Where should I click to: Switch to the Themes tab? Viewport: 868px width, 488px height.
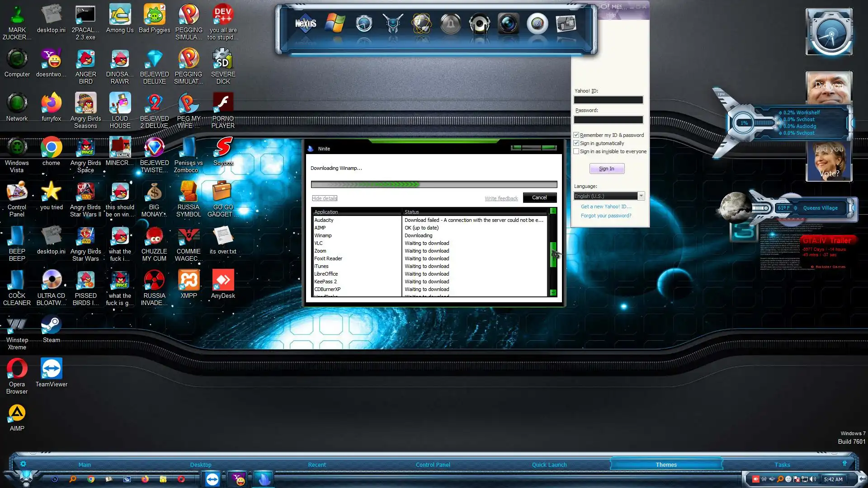point(666,465)
